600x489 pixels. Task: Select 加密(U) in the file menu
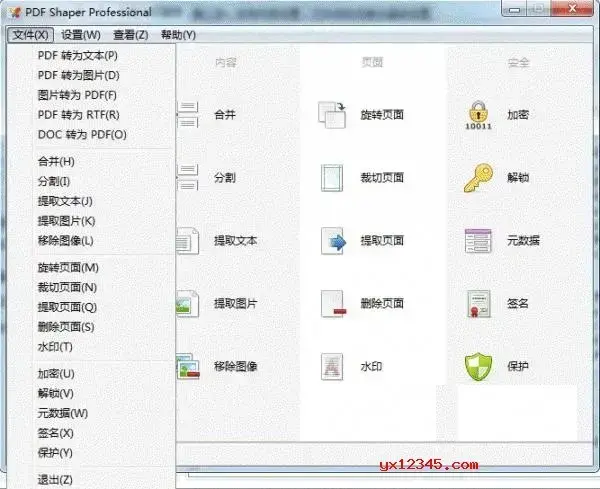pyautogui.click(x=56, y=374)
